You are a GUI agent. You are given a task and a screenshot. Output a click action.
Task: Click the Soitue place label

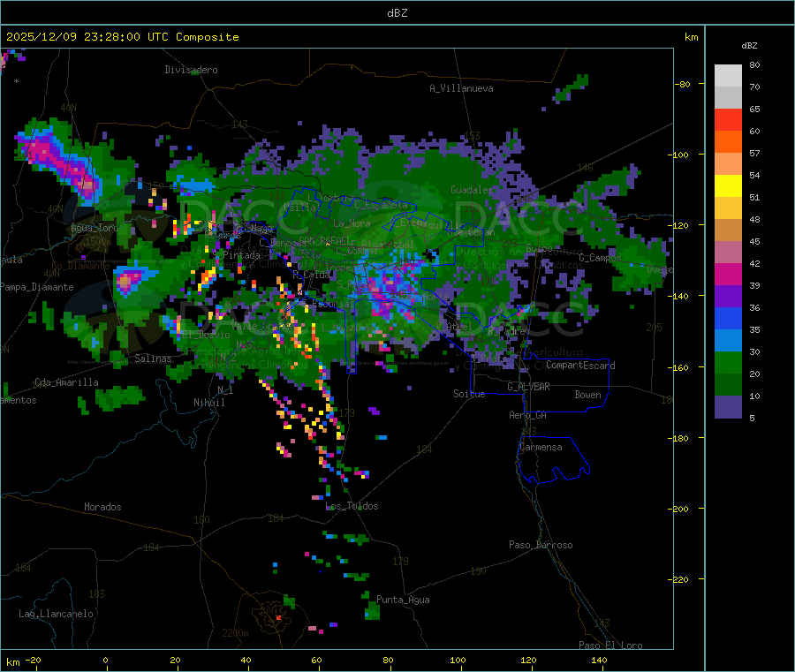(469, 394)
